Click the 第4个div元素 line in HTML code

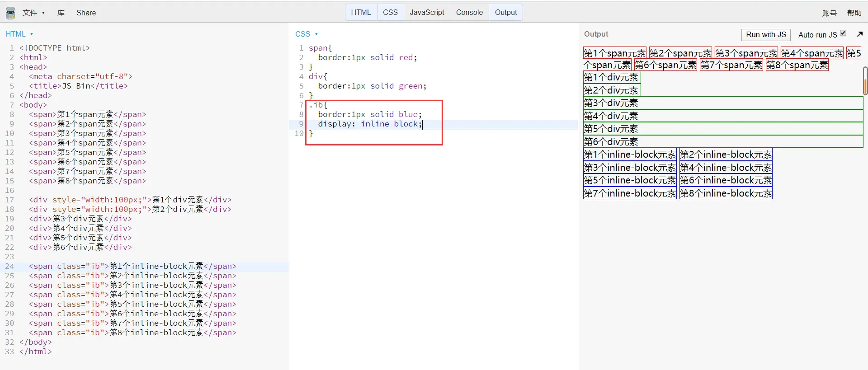pyautogui.click(x=80, y=228)
